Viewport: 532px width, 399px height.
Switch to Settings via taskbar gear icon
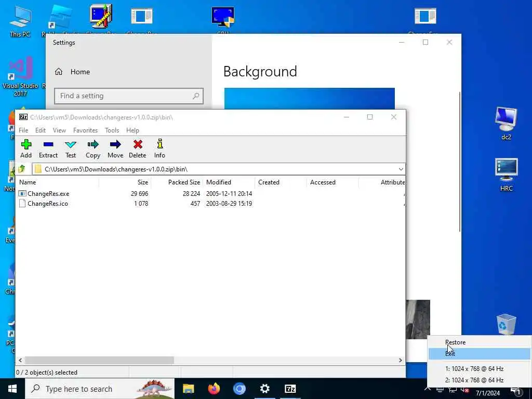pyautogui.click(x=264, y=389)
